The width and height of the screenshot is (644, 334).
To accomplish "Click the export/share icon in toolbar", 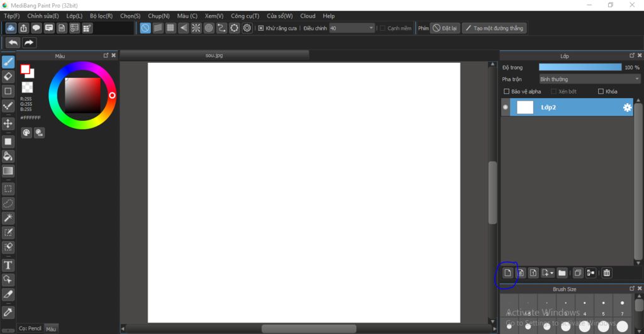I will (x=23, y=28).
